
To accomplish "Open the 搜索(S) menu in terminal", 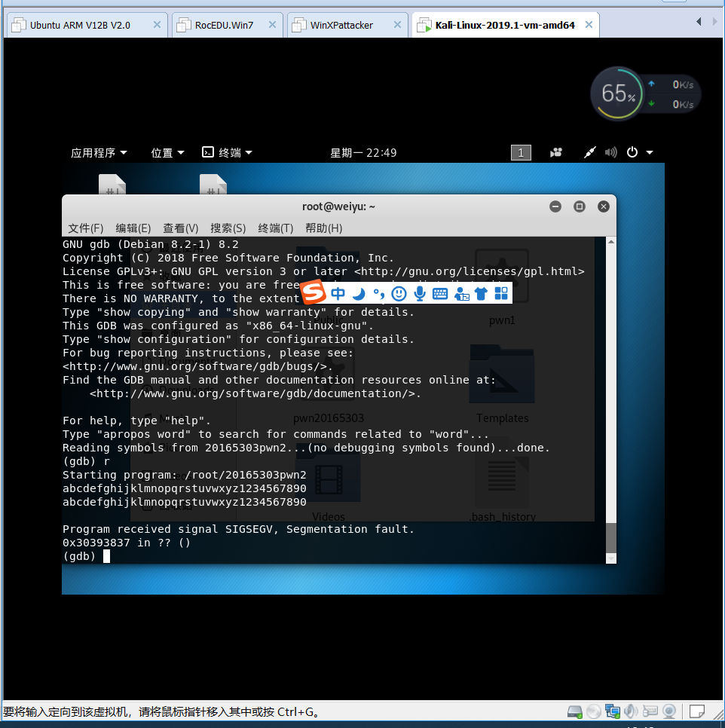I will pos(228,228).
